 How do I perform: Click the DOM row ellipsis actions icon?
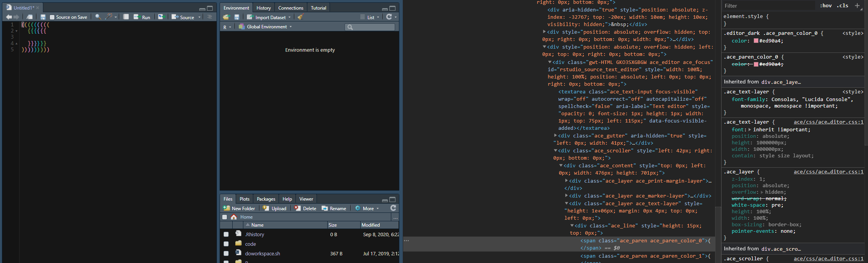click(407, 241)
